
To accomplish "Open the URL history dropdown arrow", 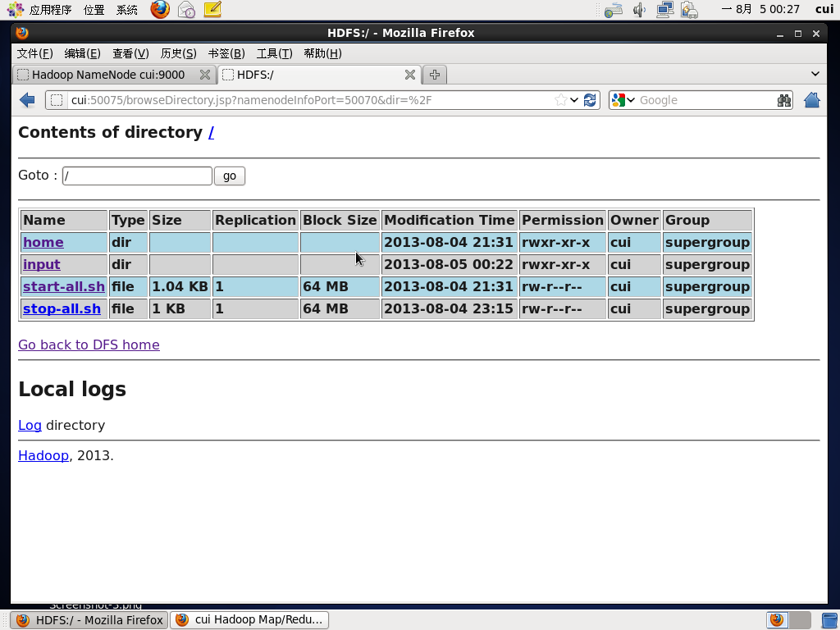I will (574, 100).
